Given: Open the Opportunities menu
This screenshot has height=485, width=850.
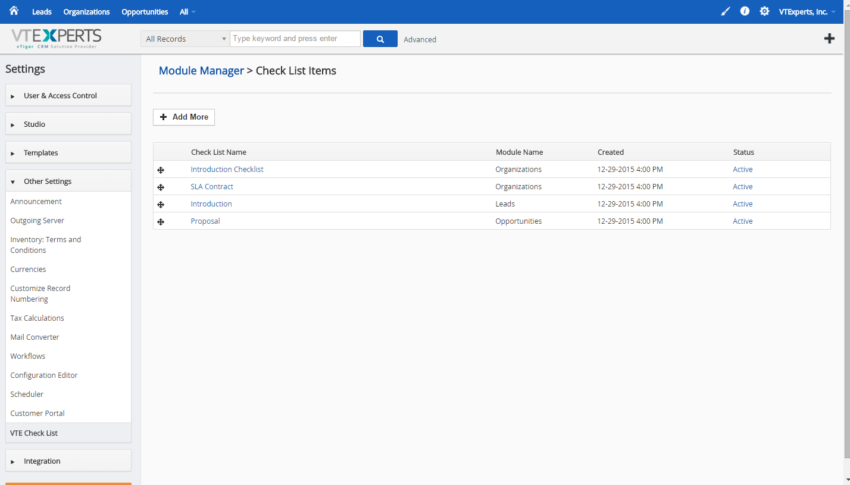Looking at the screenshot, I should pyautogui.click(x=145, y=12).
